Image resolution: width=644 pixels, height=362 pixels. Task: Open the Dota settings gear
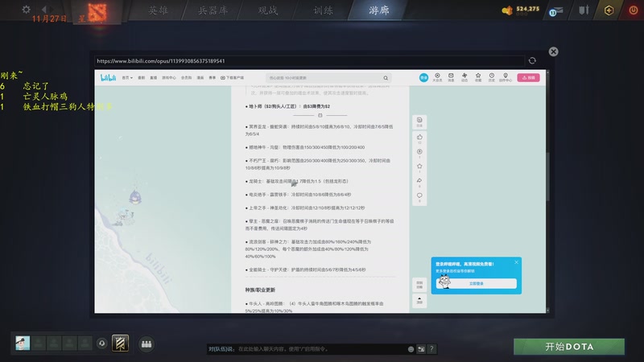coord(26,10)
